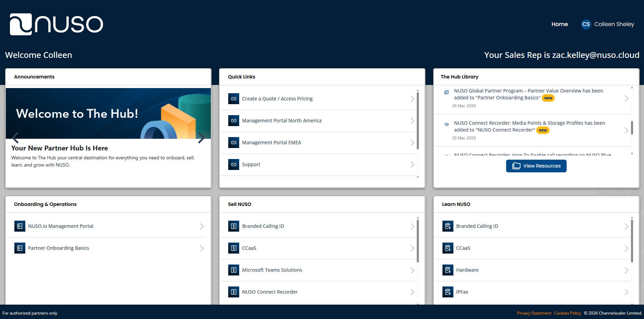This screenshot has width=644, height=319.
Task: Click the Microsoft Teams Solutions icon
Action: point(234,270)
